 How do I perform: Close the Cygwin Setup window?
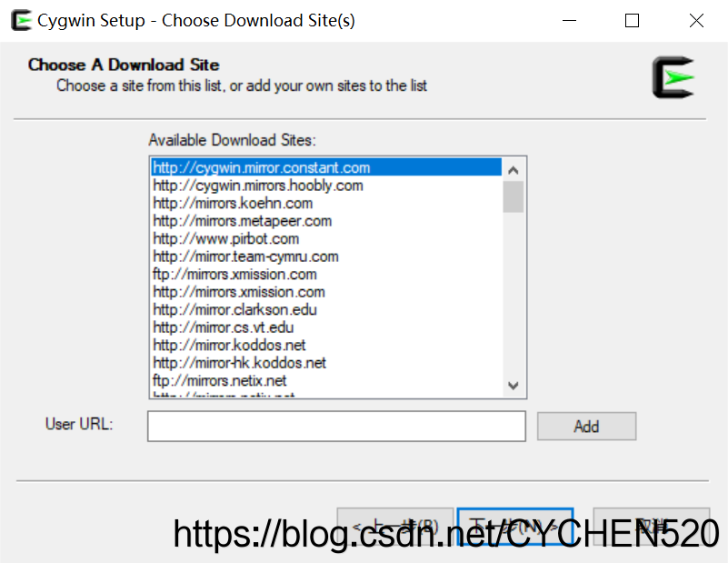coord(696,20)
